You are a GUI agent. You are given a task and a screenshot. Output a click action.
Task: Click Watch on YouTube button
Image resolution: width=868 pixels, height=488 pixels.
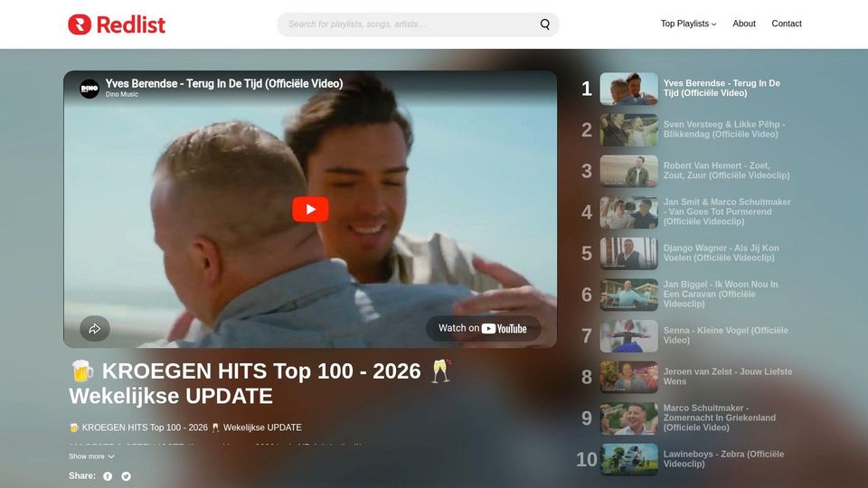[483, 329]
